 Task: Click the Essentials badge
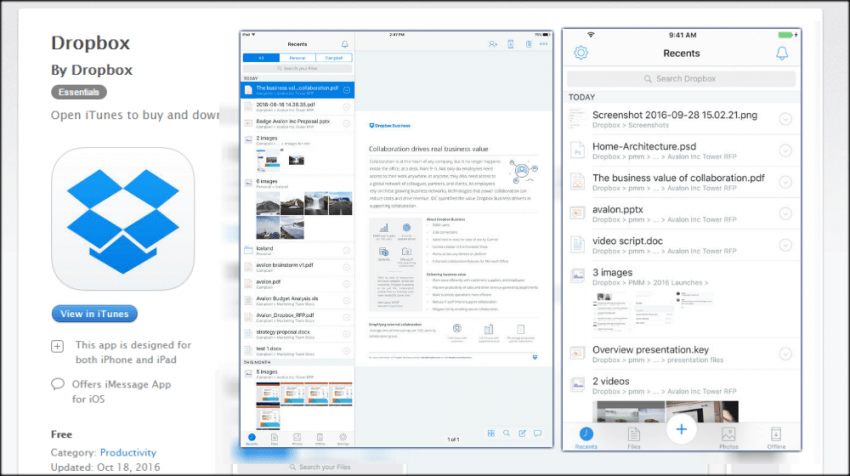pyautogui.click(x=79, y=92)
